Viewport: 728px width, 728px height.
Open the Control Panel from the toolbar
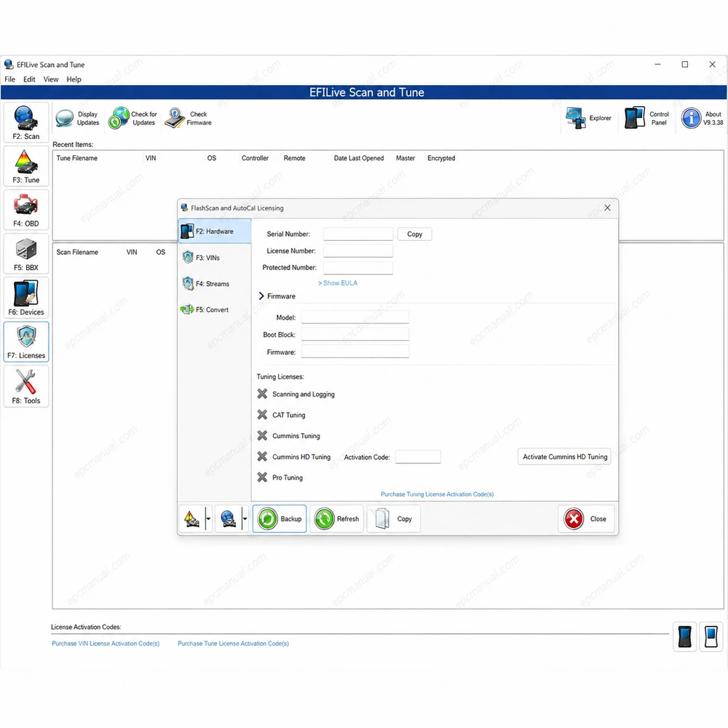coord(646,118)
